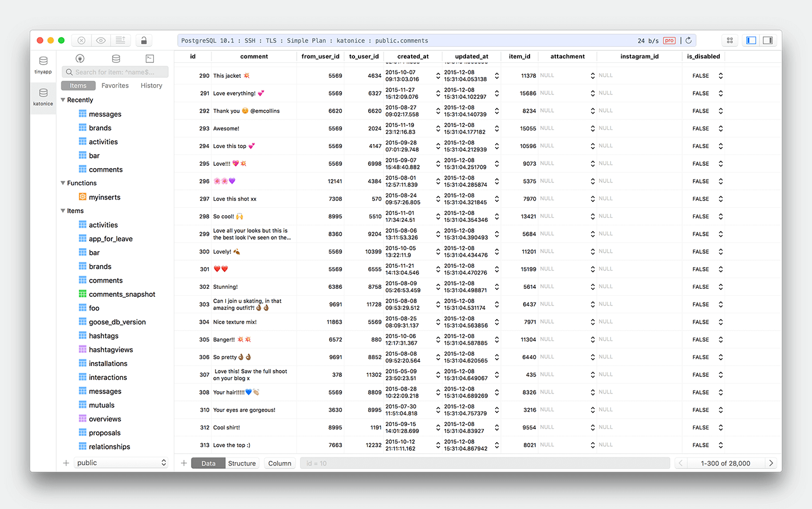Screen dimensions: 812x509
Task: Open comments table under Recently
Action: [x=106, y=170]
